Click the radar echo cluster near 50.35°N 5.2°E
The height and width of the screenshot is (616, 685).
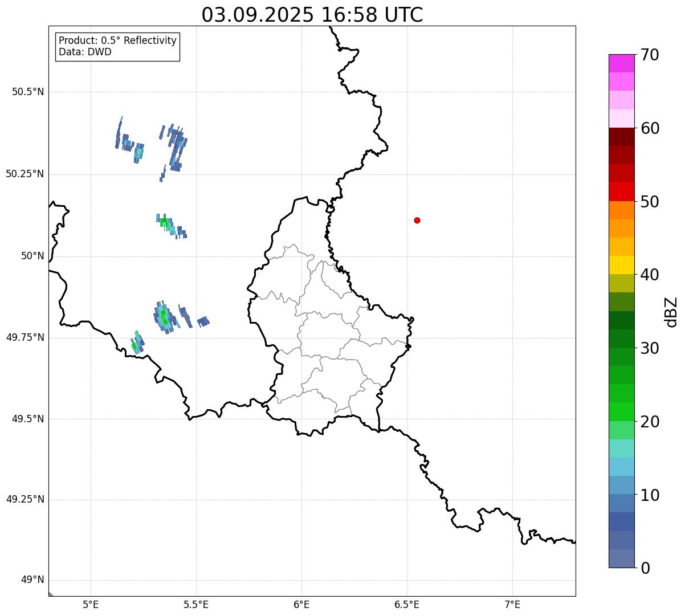(x=129, y=141)
